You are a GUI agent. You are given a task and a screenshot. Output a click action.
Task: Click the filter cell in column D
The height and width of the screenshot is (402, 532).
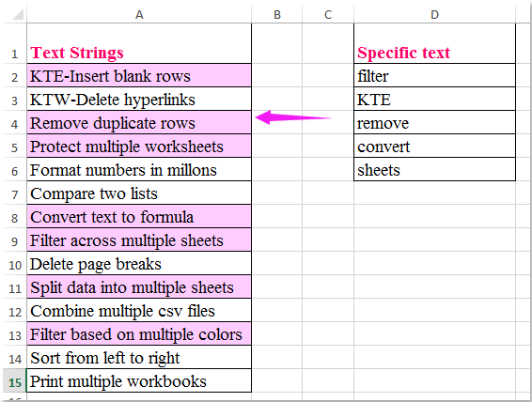click(x=434, y=75)
